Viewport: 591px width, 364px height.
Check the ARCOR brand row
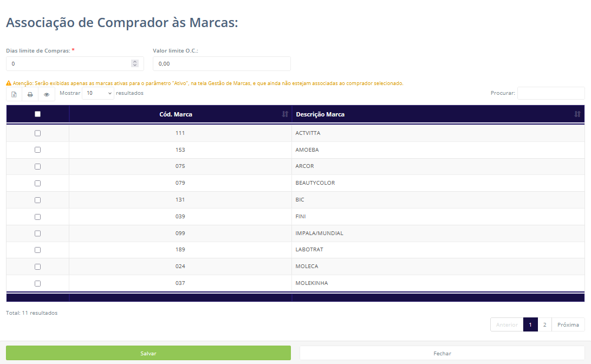[x=38, y=166]
